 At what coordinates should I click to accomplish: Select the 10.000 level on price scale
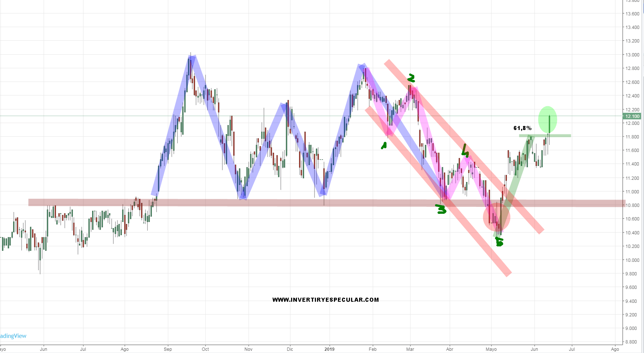[x=632, y=260]
